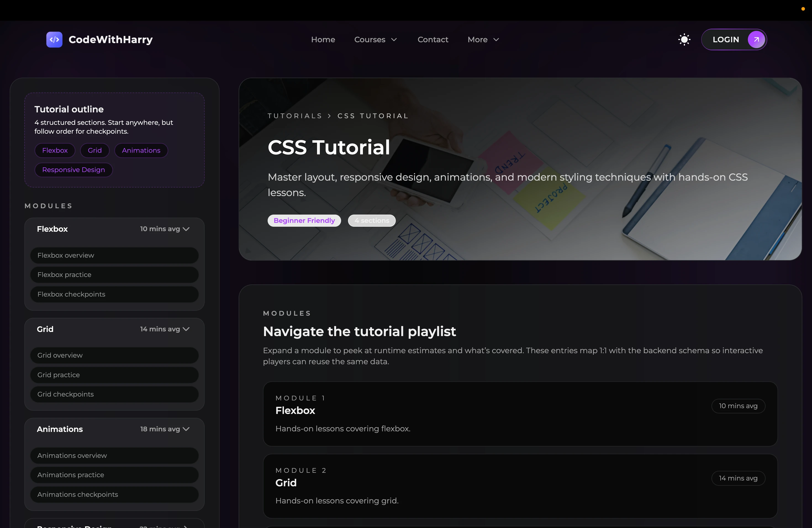The image size is (812, 528).
Task: Open the More navigation dropdown
Action: point(483,39)
